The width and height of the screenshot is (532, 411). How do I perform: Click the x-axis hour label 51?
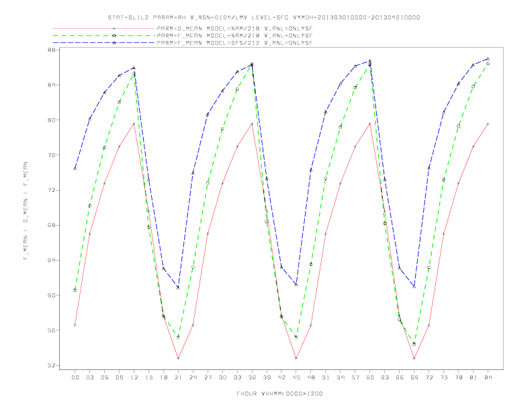pyautogui.click(x=326, y=377)
